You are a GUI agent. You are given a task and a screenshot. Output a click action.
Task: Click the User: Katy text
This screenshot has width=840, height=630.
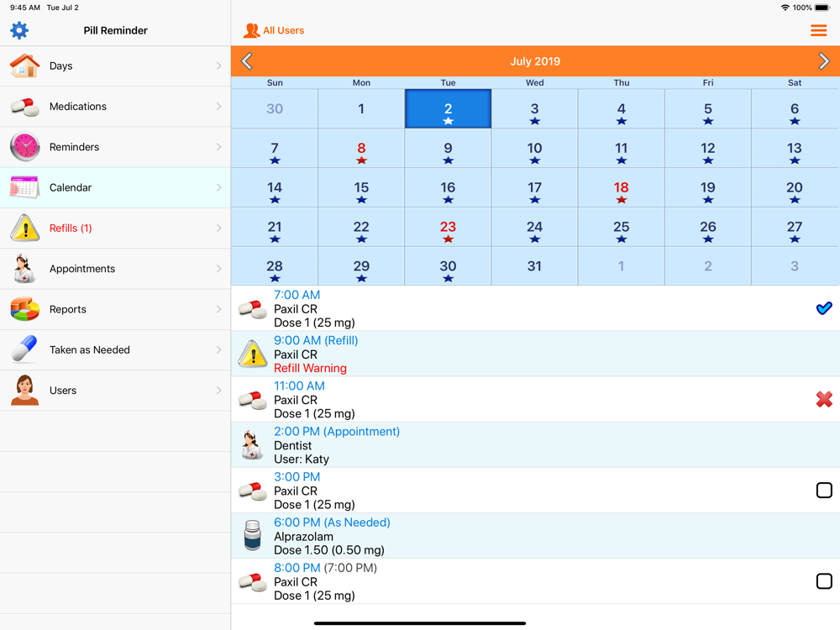point(302,459)
